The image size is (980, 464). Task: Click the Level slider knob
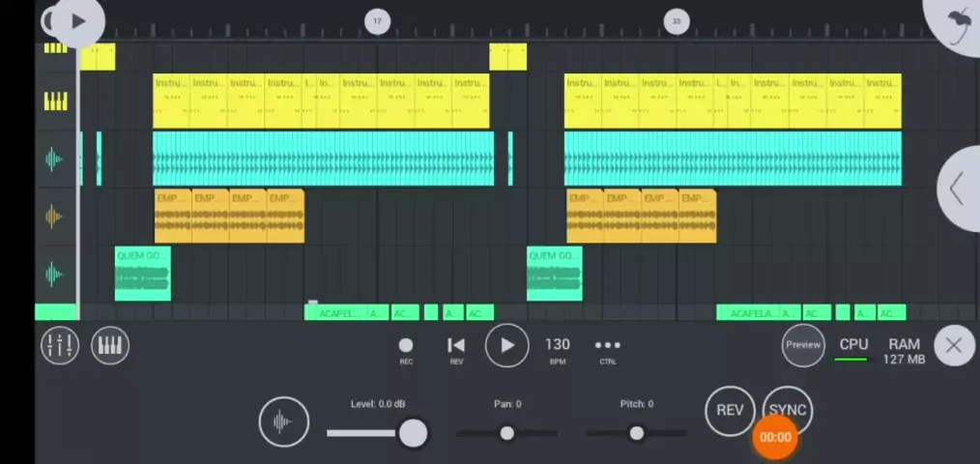(x=413, y=433)
